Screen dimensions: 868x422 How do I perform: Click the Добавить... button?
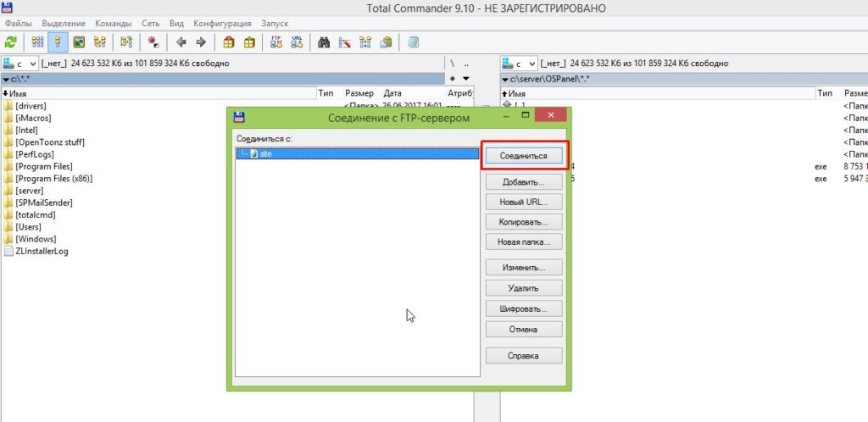pos(523,182)
